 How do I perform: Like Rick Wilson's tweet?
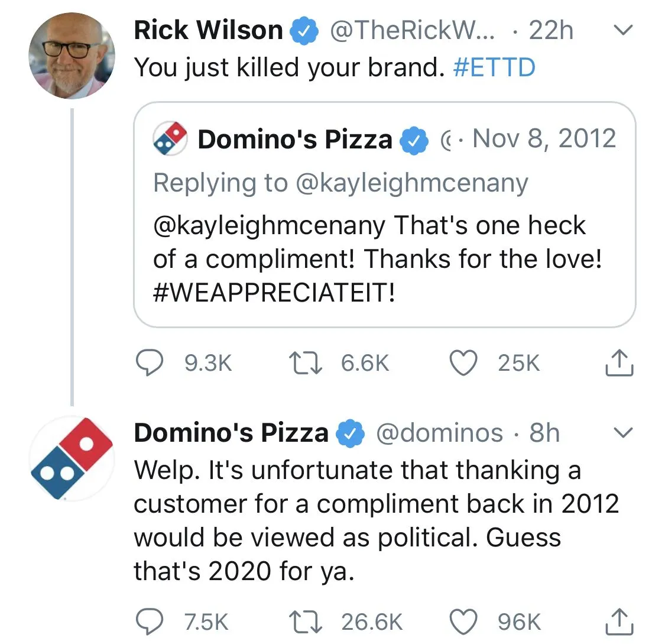pyautogui.click(x=464, y=363)
